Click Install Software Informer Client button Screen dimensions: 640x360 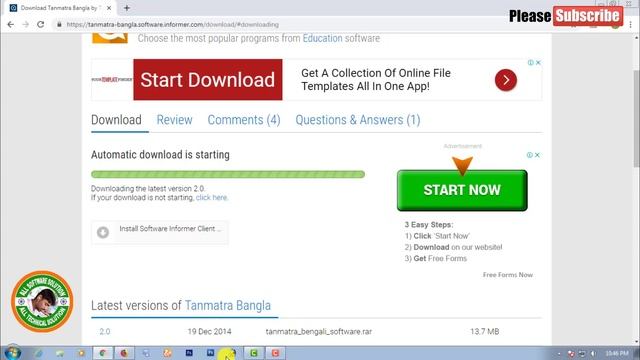pos(160,232)
